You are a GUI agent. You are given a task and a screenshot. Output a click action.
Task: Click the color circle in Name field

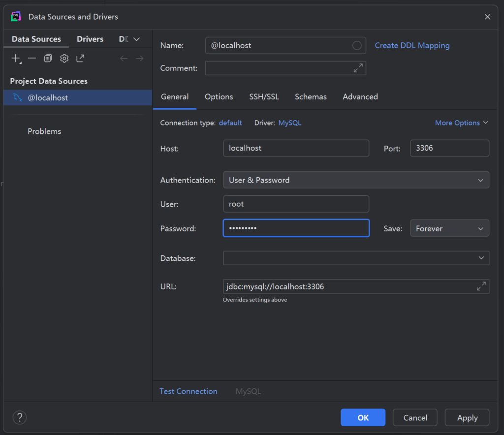click(x=357, y=45)
